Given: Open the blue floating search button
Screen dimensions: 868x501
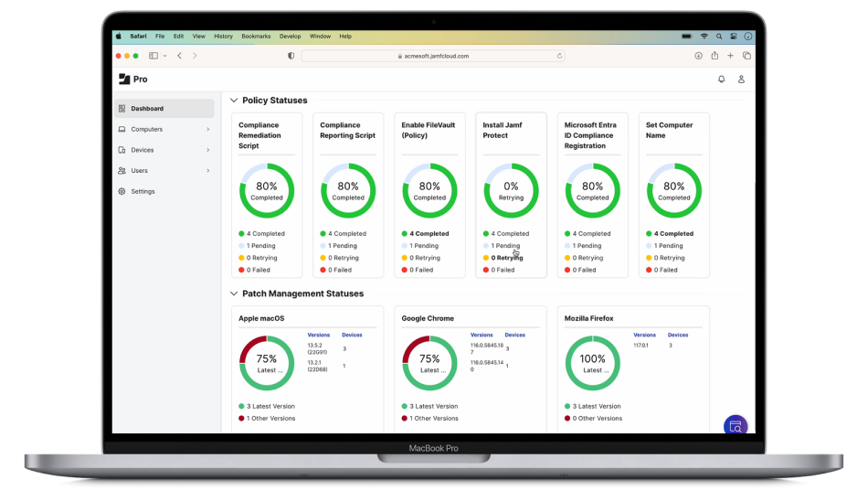Looking at the screenshot, I should (736, 426).
